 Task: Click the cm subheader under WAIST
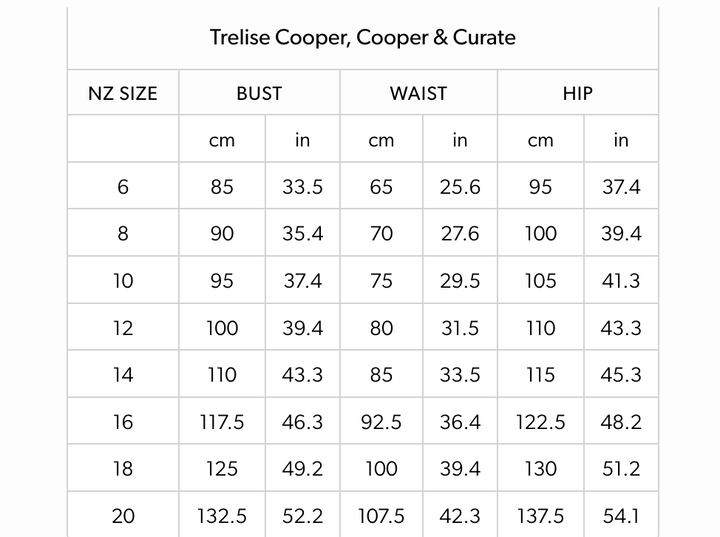(x=381, y=140)
